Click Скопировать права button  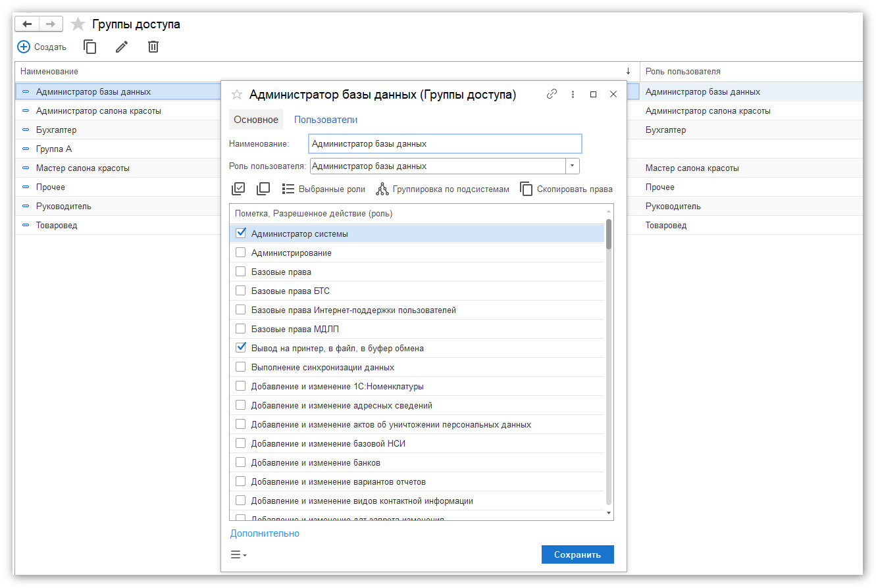point(567,189)
